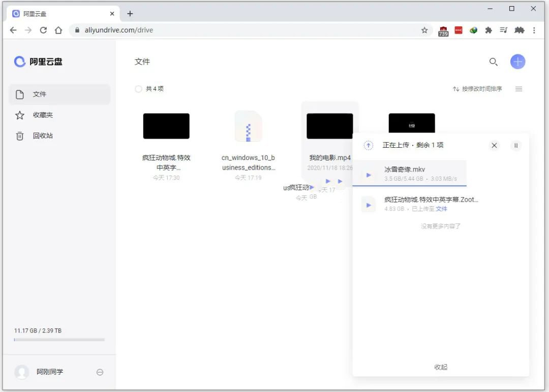Open the green globe extension icon
Viewport: 549px width, 392px height.
click(x=473, y=30)
